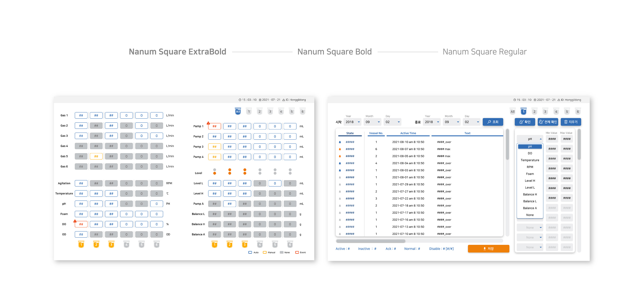The image size is (644, 302).
Task: Open the end Month 09 dropdown
Action: 452,122
